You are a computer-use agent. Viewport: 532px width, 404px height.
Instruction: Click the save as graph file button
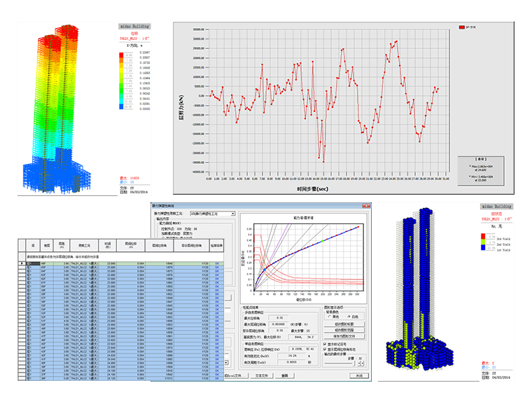click(x=344, y=336)
